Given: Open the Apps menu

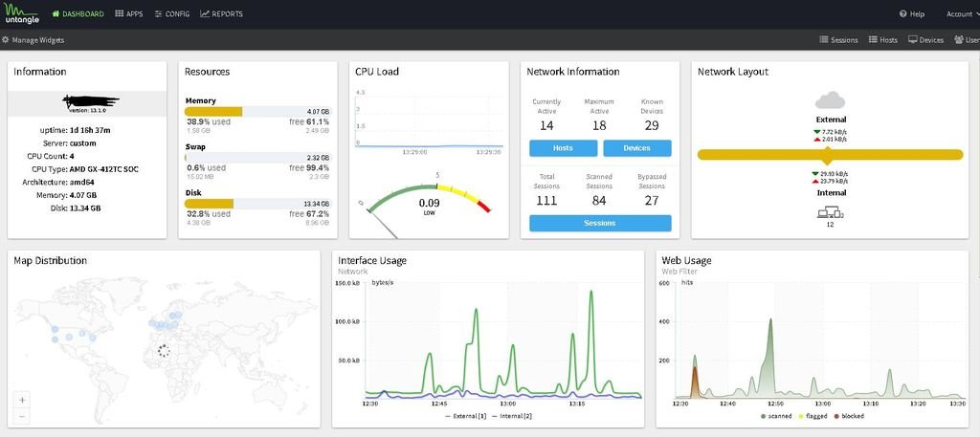Looking at the screenshot, I should (128, 14).
